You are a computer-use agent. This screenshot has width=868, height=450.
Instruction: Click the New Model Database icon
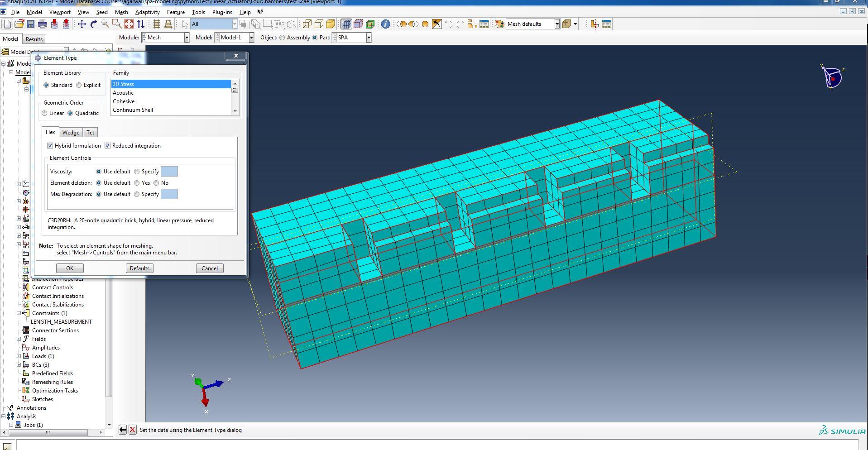[x=7, y=24]
